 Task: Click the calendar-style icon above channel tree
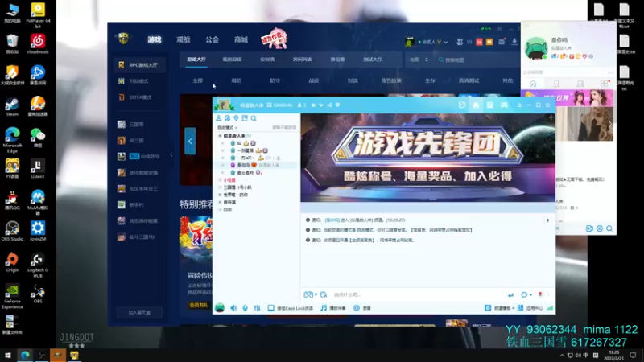click(245, 118)
